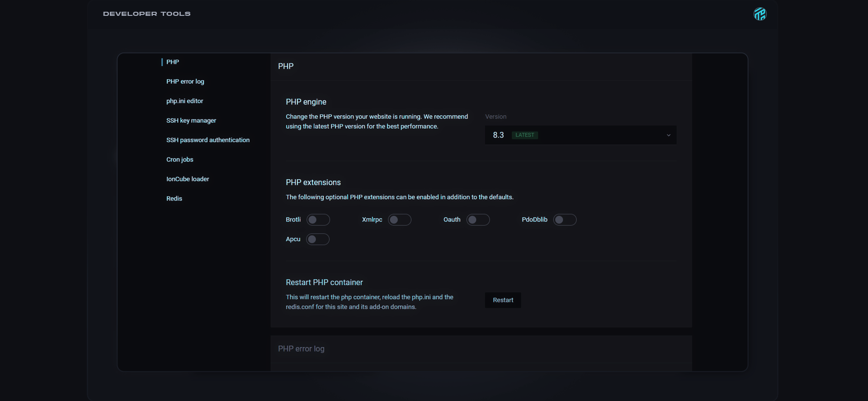Open the PHP version dropdown

pos(580,135)
